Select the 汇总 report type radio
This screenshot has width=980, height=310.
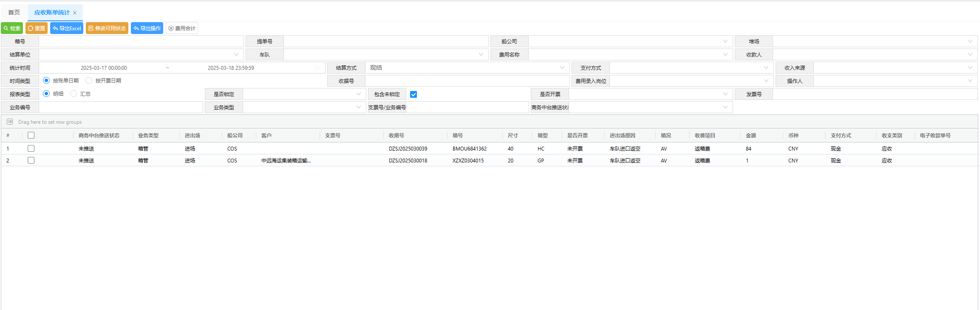click(74, 94)
